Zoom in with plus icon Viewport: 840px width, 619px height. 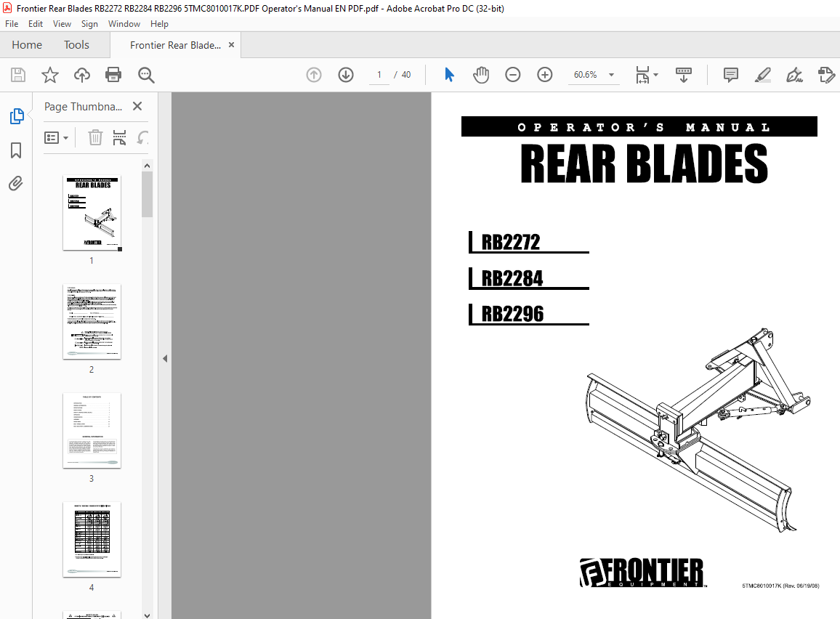pos(545,75)
